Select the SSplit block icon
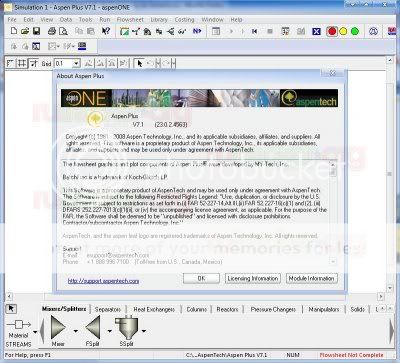Screen dimensions: 400x363 tap(126, 327)
